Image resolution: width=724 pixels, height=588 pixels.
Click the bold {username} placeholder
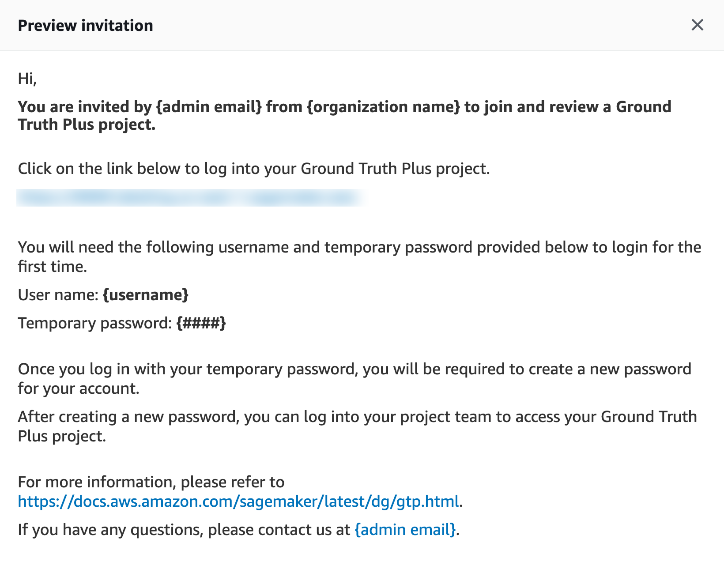point(145,295)
